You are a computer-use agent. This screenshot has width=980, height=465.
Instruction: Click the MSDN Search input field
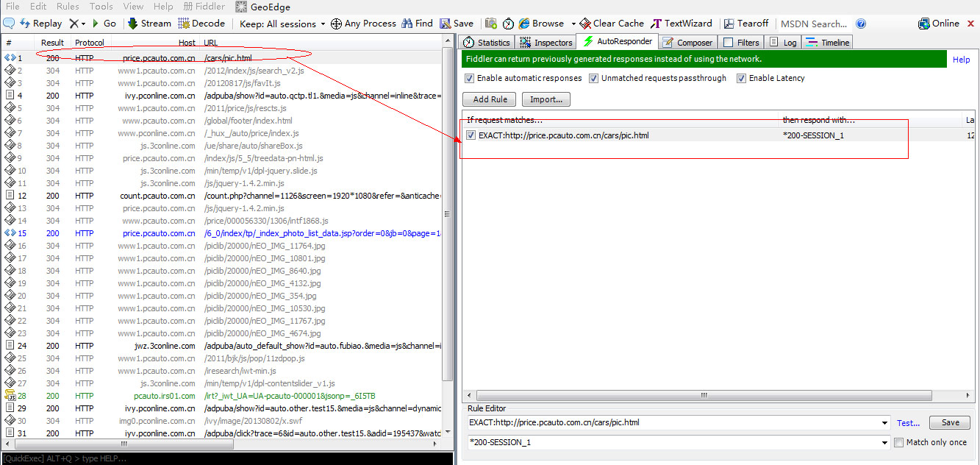[814, 24]
